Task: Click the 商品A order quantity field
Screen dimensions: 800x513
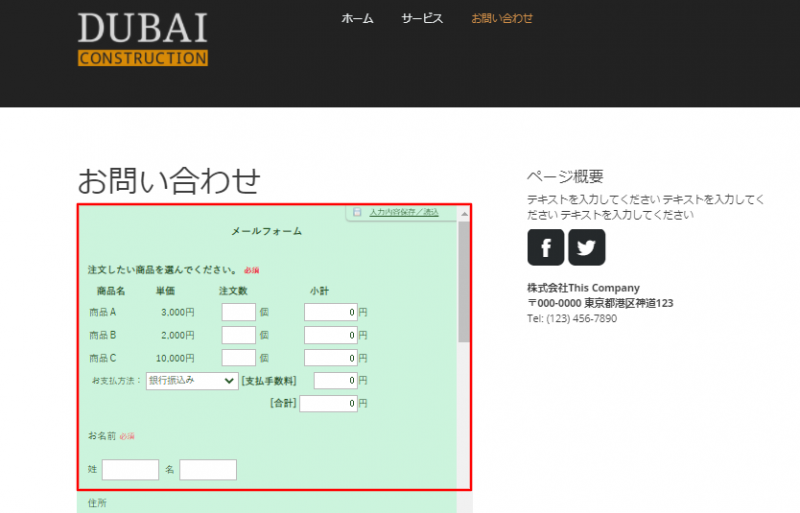Action: pyautogui.click(x=238, y=312)
